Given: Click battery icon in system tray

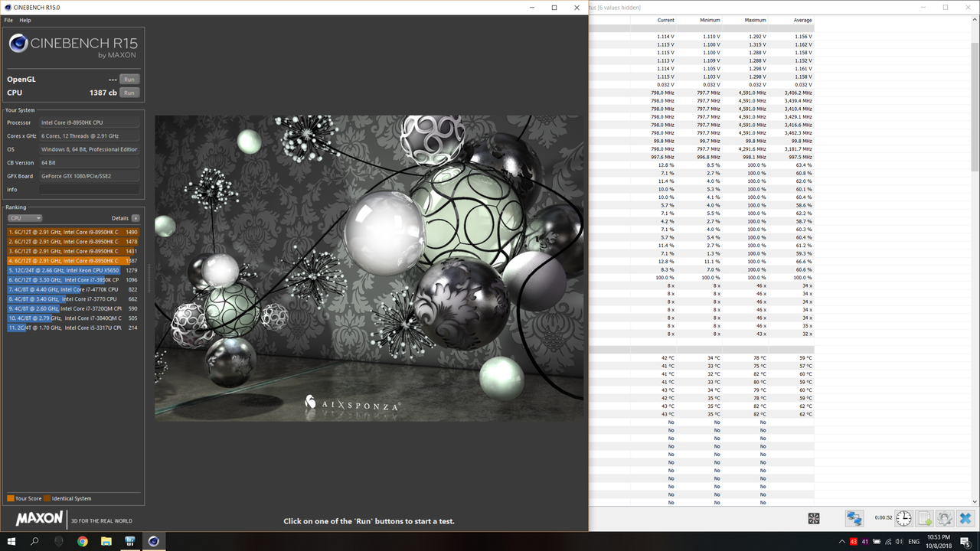Looking at the screenshot, I should point(876,542).
